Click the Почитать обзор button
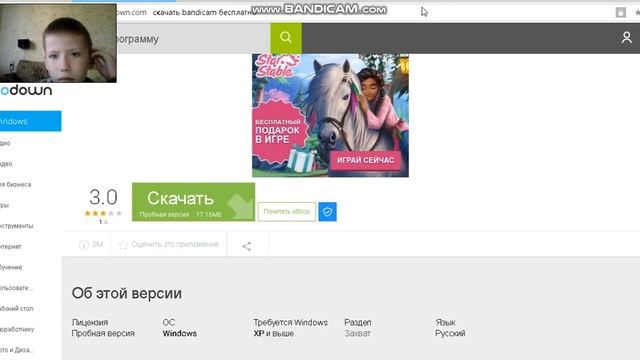 (287, 211)
